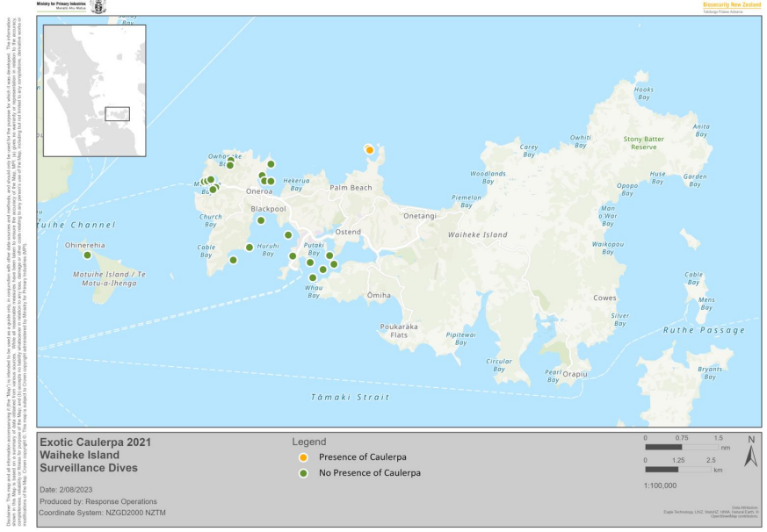Click the vertical disclaimer text along the left margin
This screenshot has height=532, width=767.
click(15, 271)
